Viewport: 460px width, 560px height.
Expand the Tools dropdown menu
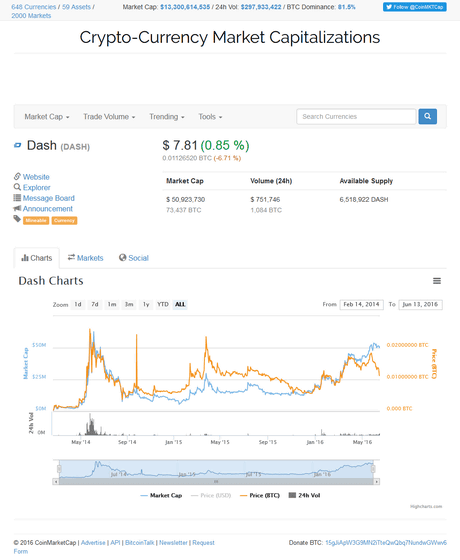click(210, 117)
